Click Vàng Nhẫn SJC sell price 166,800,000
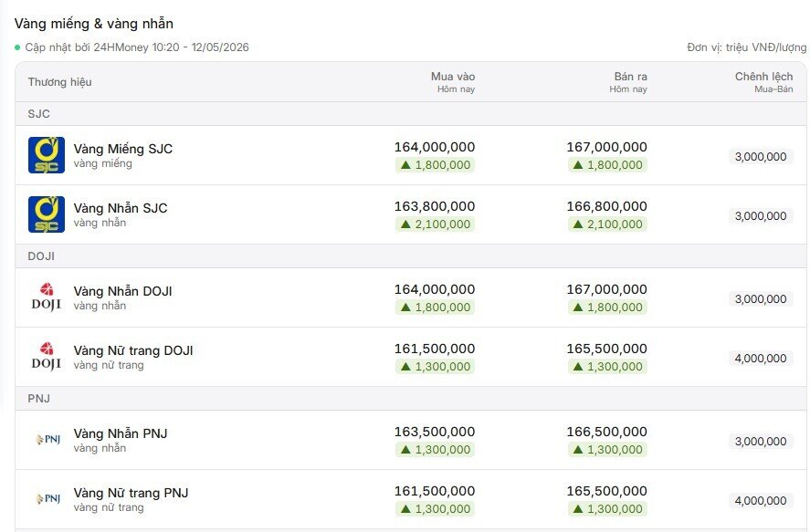This screenshot has height=532, width=810. (607, 206)
